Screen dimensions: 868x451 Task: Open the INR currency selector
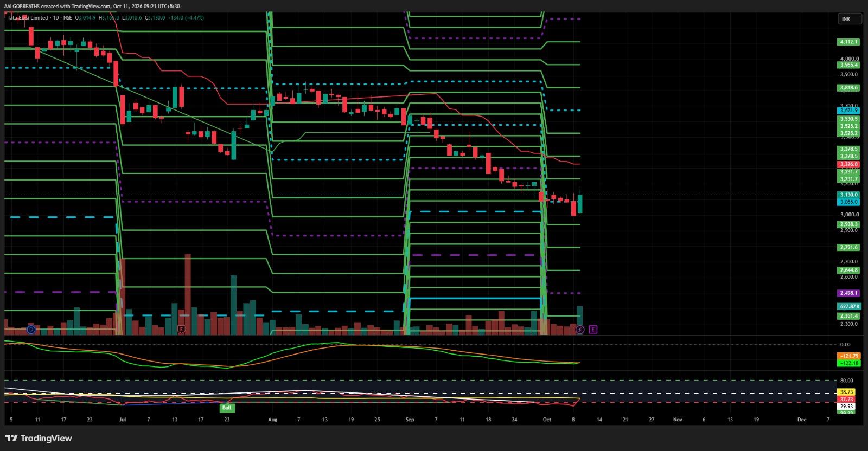point(850,19)
